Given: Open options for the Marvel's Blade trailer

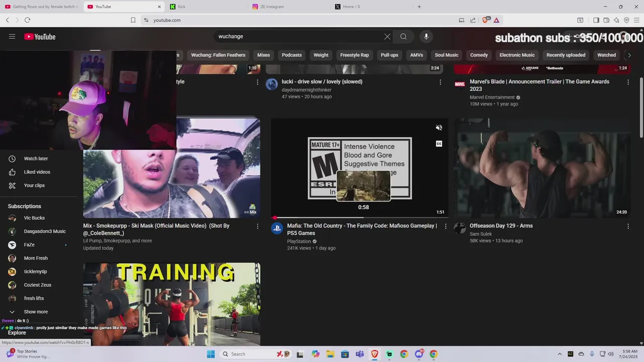Looking at the screenshot, I should point(628,82).
